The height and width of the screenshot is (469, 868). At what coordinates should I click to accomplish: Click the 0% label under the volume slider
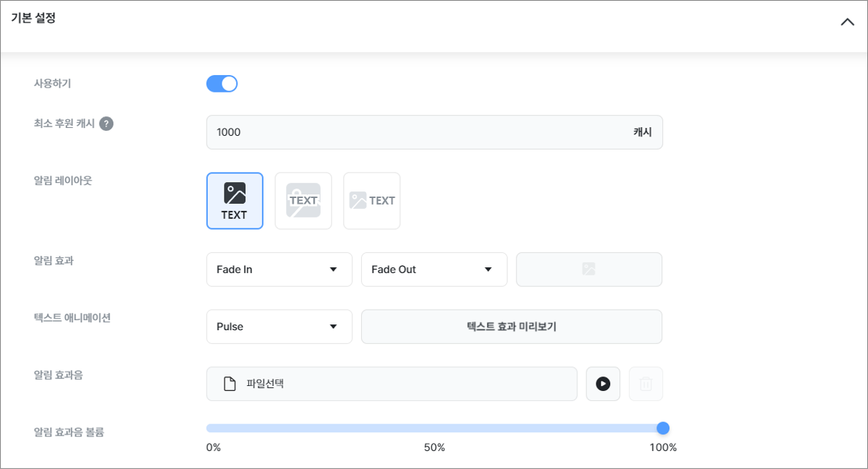tap(214, 447)
